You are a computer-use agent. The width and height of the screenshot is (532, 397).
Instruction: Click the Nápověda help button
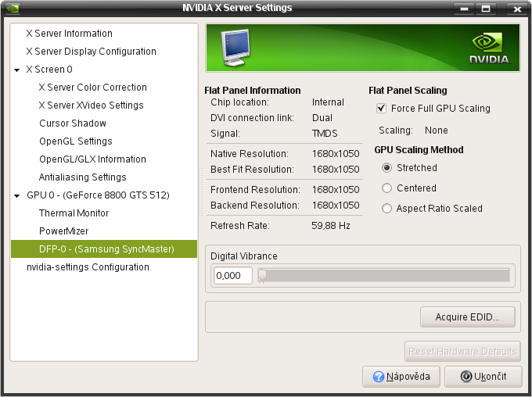click(401, 377)
